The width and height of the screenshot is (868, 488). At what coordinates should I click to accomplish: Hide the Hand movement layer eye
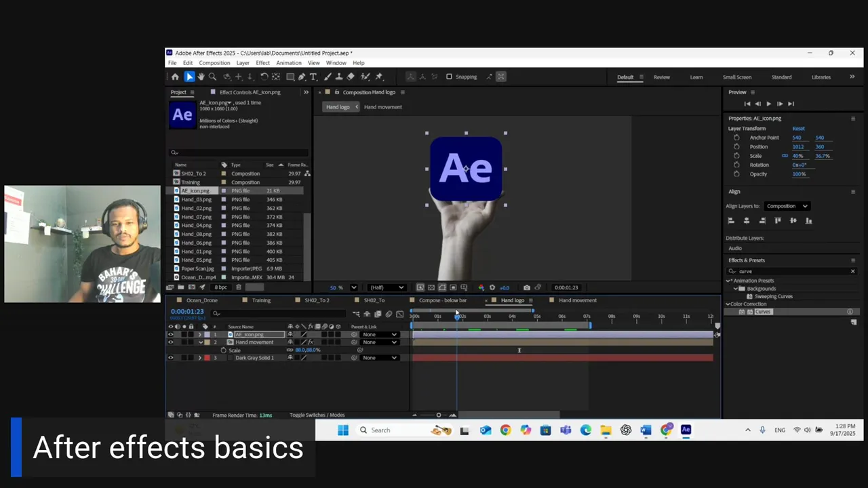point(171,342)
